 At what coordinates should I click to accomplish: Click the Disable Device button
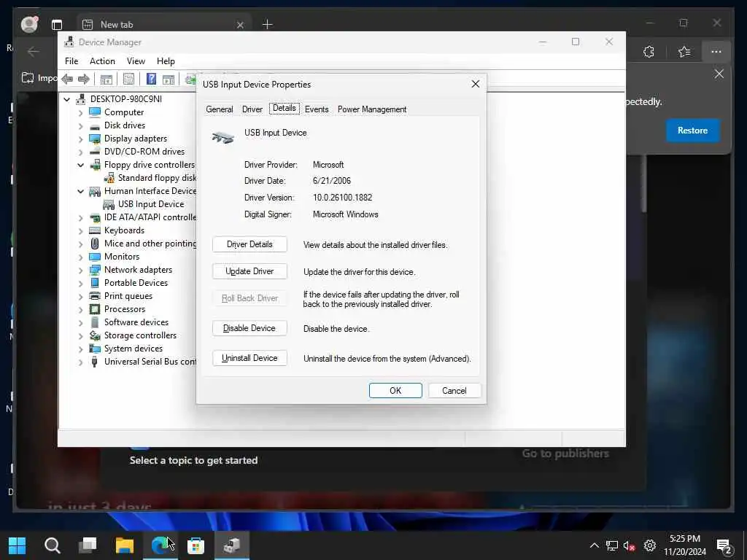pyautogui.click(x=249, y=328)
